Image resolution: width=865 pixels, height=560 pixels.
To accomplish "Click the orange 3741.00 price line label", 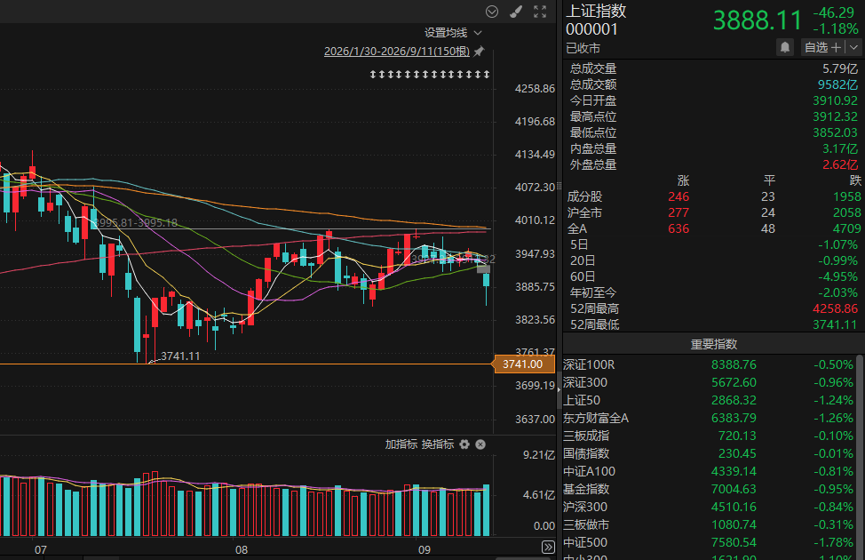I will point(523,364).
